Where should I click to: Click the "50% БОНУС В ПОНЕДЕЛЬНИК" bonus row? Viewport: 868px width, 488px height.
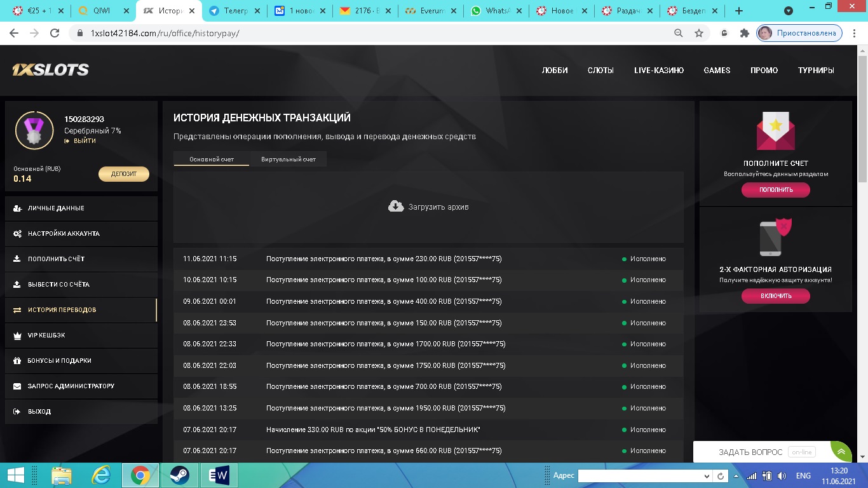coord(429,430)
